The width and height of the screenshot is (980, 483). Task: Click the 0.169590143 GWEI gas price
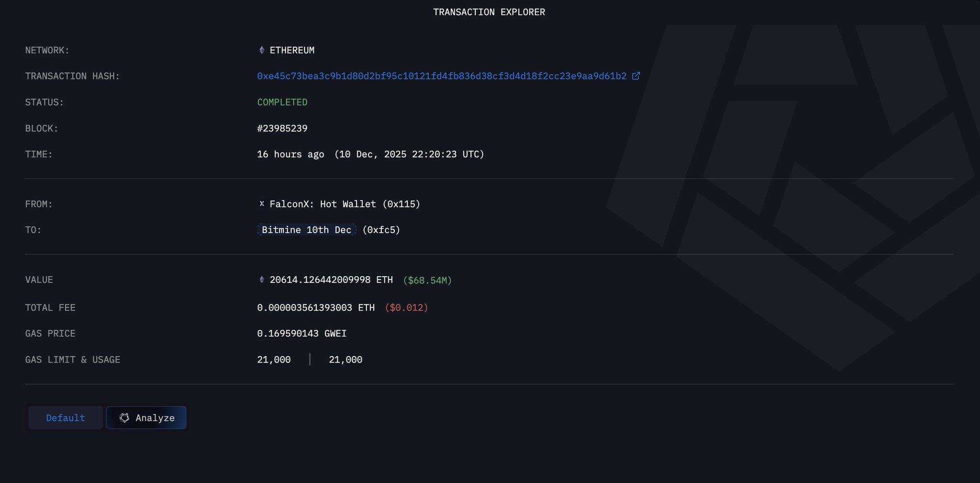(301, 334)
